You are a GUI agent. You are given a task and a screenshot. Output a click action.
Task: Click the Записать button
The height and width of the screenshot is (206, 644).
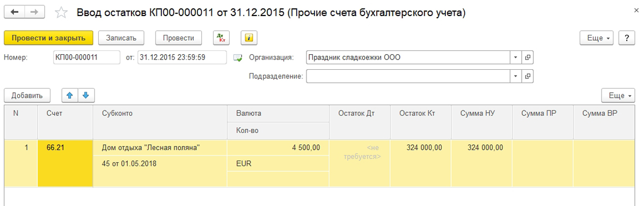[x=125, y=38]
